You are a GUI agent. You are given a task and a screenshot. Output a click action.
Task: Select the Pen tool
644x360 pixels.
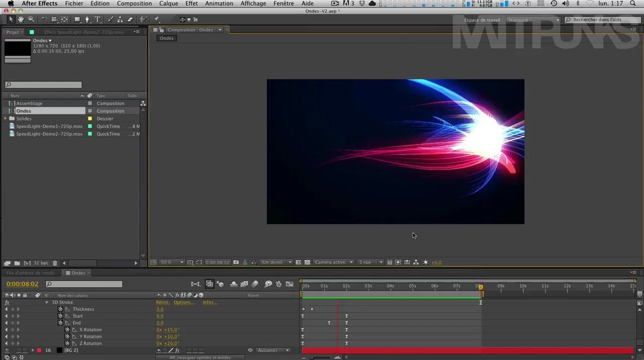point(87,19)
